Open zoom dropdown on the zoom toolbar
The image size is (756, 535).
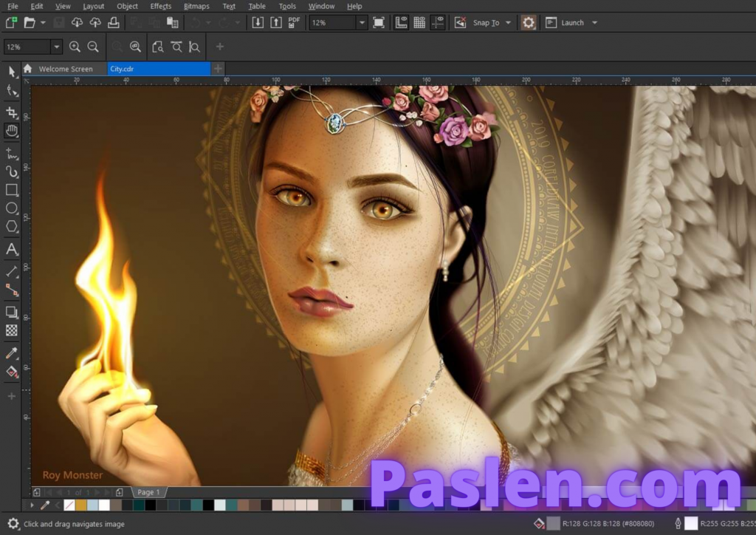coord(56,47)
